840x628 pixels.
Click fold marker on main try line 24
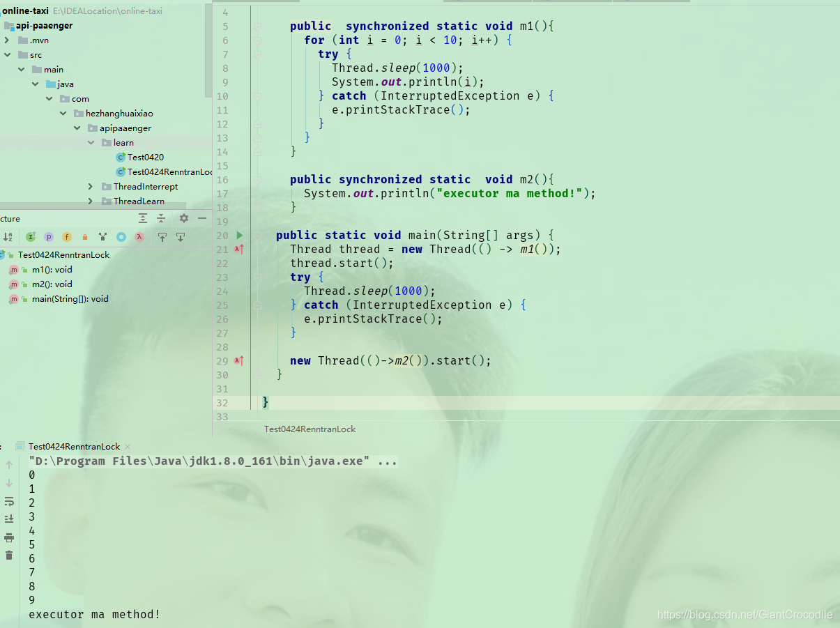[257, 277]
